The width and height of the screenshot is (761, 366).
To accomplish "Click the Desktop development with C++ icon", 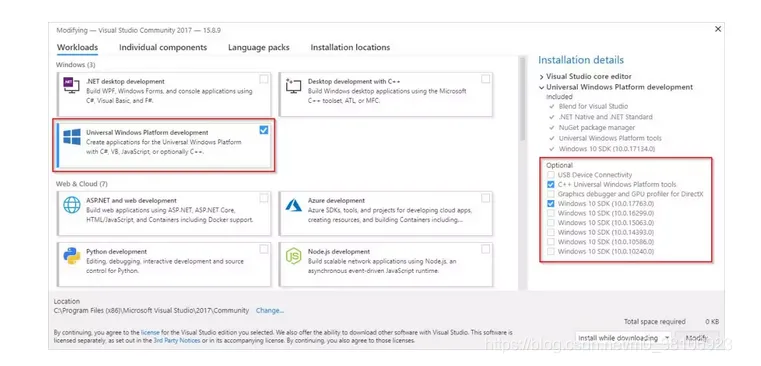I will (x=293, y=85).
